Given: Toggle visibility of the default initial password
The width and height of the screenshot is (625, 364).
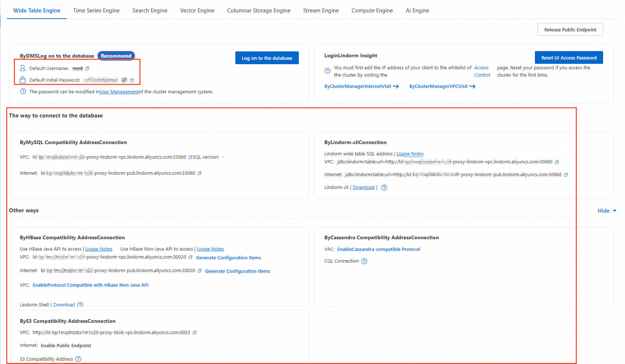Looking at the screenshot, I should pyautogui.click(x=124, y=80).
